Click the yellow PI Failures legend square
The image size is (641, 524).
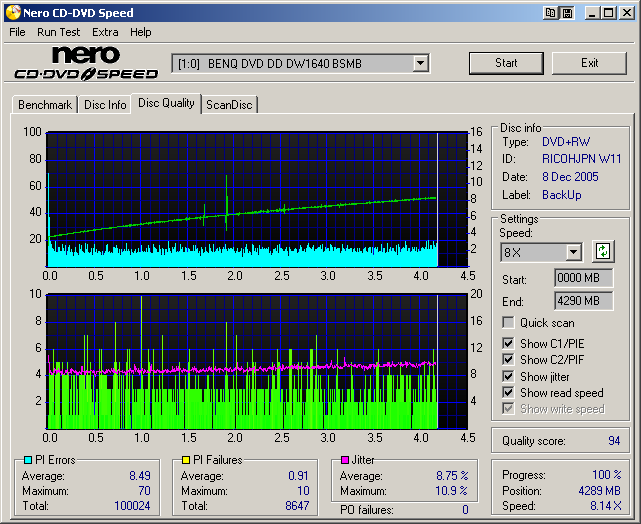click(187, 460)
